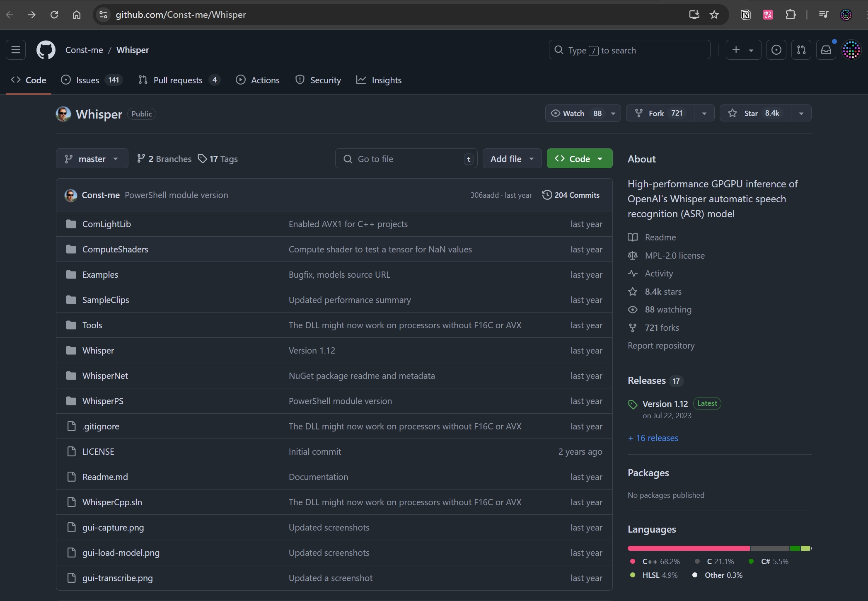
Task: Open the issues icon in header
Action: tap(776, 50)
